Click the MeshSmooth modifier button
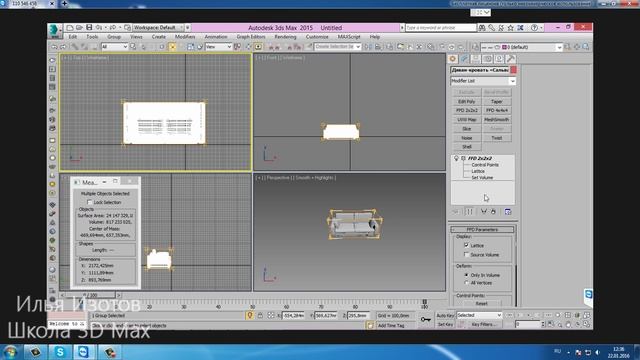 [497, 120]
